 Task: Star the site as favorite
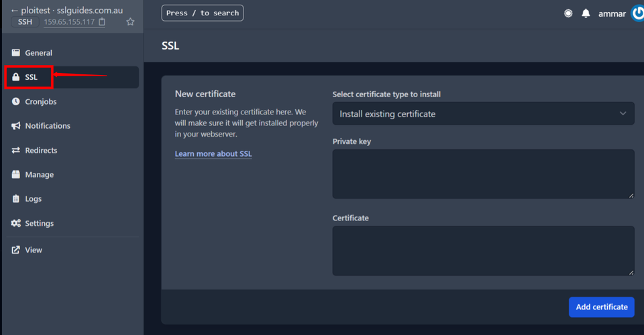pyautogui.click(x=130, y=22)
